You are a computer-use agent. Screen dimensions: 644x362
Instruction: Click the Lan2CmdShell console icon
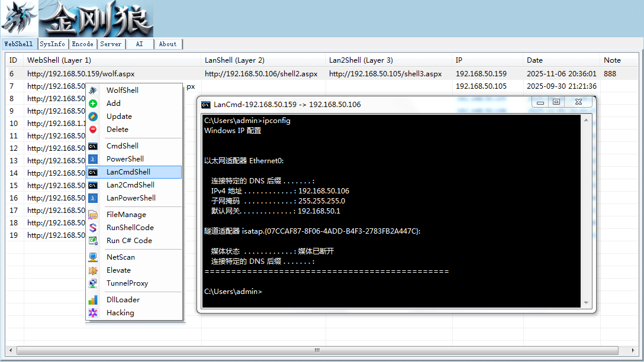tap(93, 185)
